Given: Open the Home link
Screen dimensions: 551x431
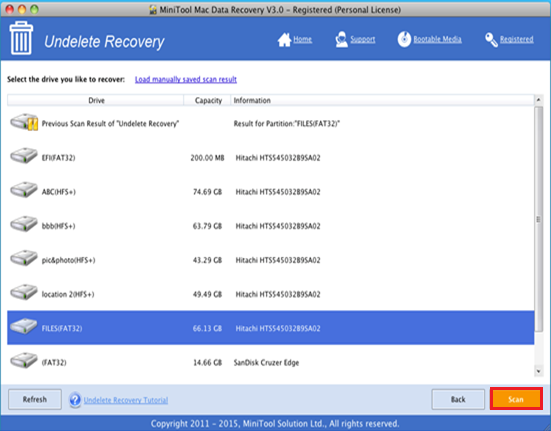Looking at the screenshot, I should click(x=303, y=39).
